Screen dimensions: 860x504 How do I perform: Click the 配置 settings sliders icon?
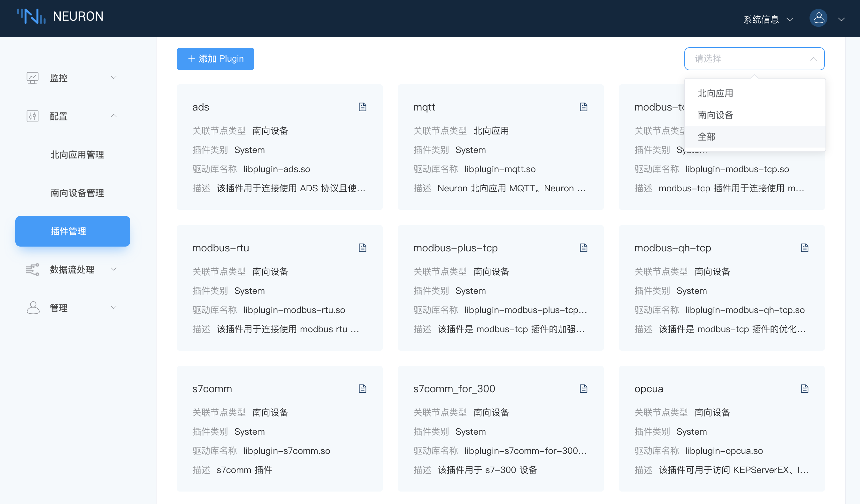[33, 116]
